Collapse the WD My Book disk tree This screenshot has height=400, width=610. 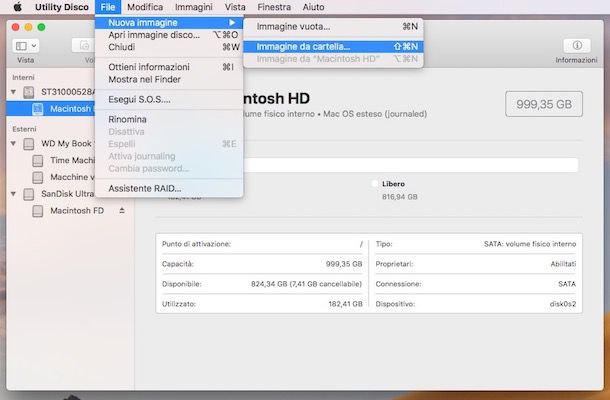(13, 144)
